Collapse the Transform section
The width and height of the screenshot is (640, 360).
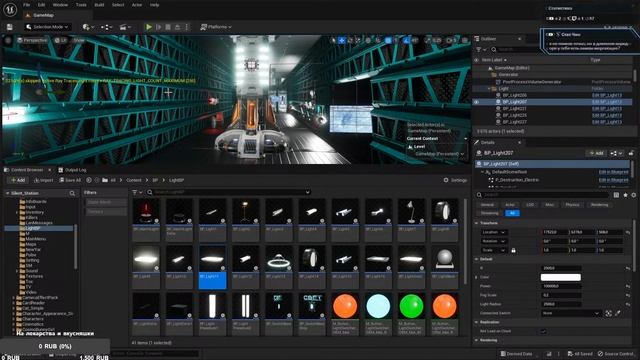coord(477,223)
